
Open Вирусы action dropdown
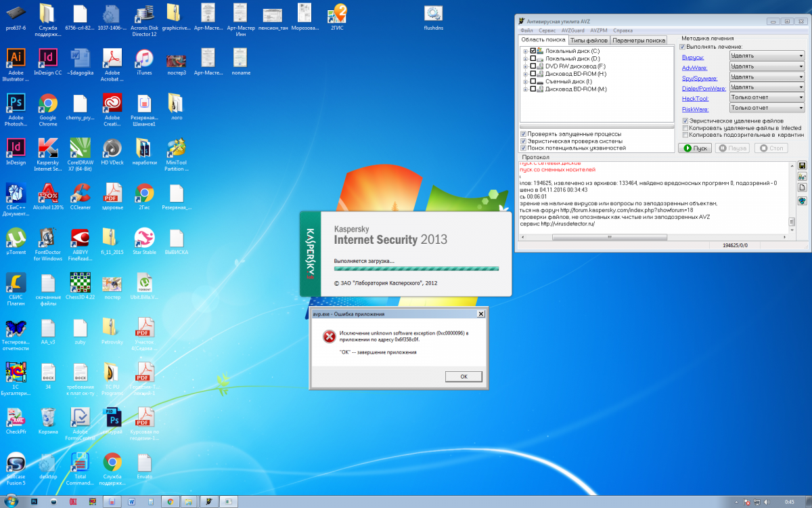pos(767,56)
